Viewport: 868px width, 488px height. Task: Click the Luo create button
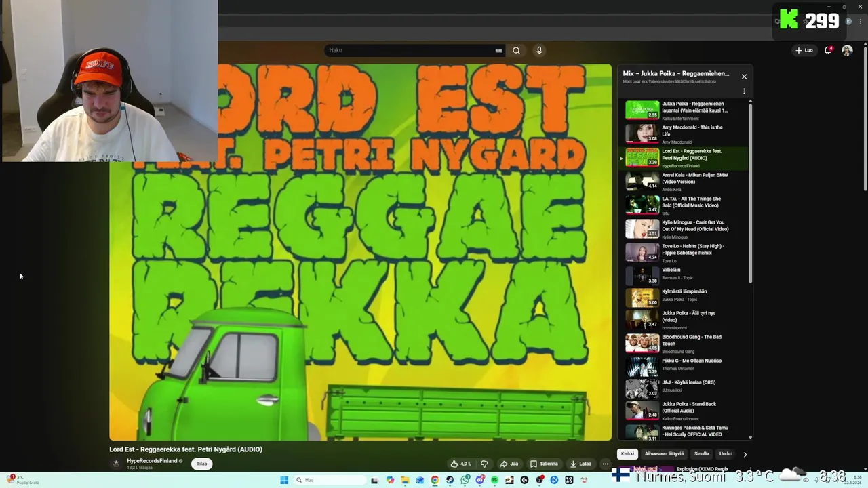pyautogui.click(x=804, y=50)
